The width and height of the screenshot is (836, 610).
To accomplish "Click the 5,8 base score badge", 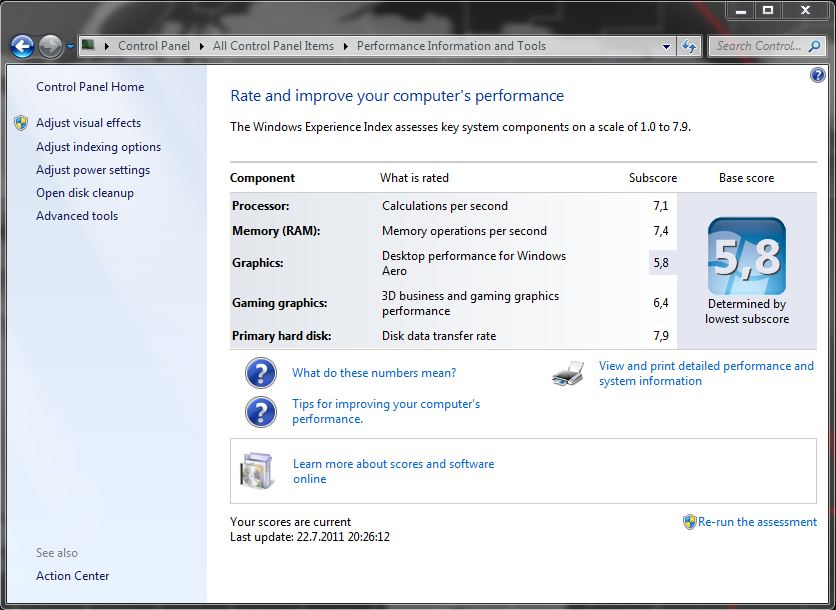I will [x=746, y=257].
